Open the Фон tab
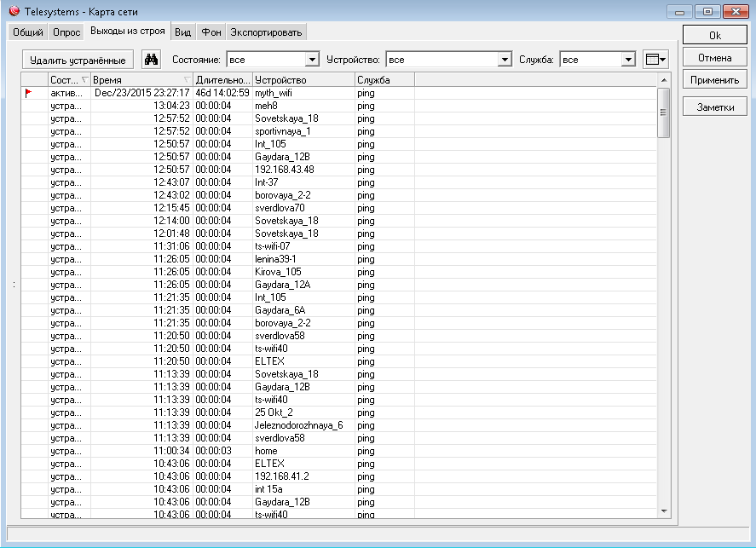Screen dimensions: 756x548 (211, 32)
